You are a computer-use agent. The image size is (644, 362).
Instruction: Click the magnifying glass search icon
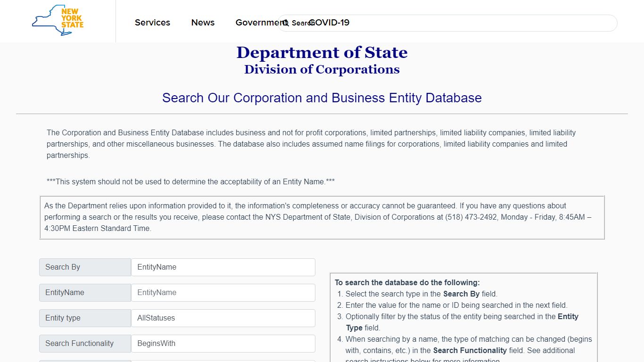point(285,23)
